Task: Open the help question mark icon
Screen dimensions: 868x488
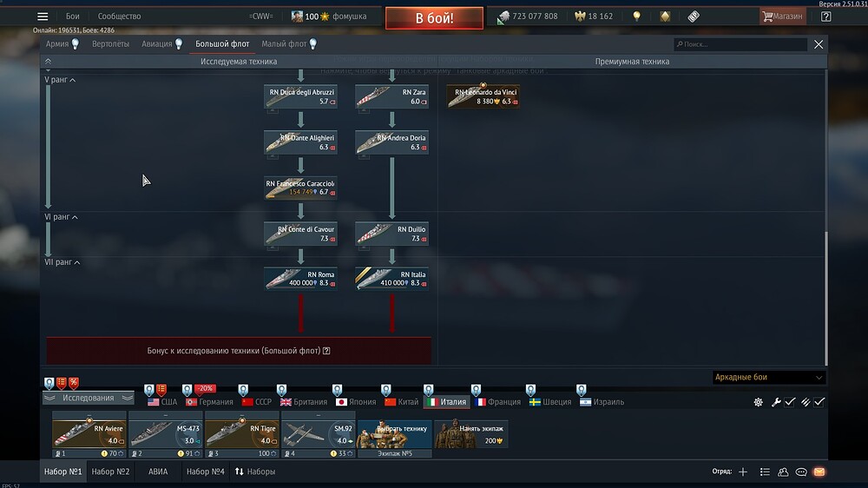Action: 826,16
